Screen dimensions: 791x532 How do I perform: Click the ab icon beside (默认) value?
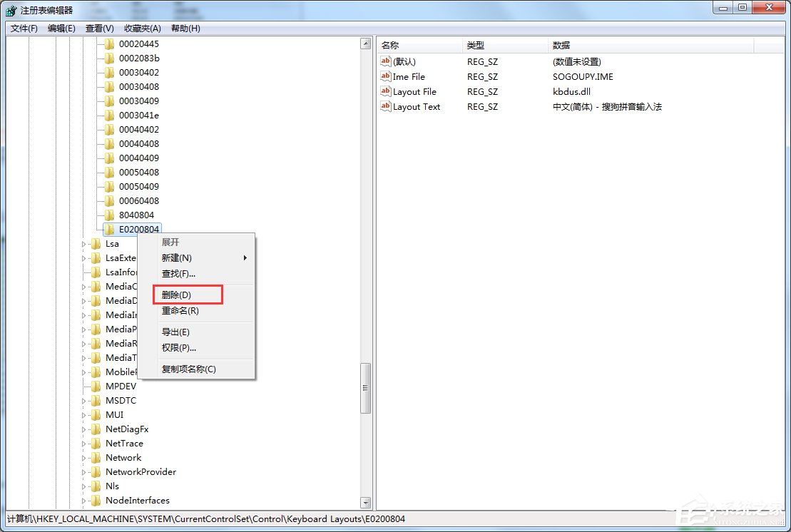384,61
